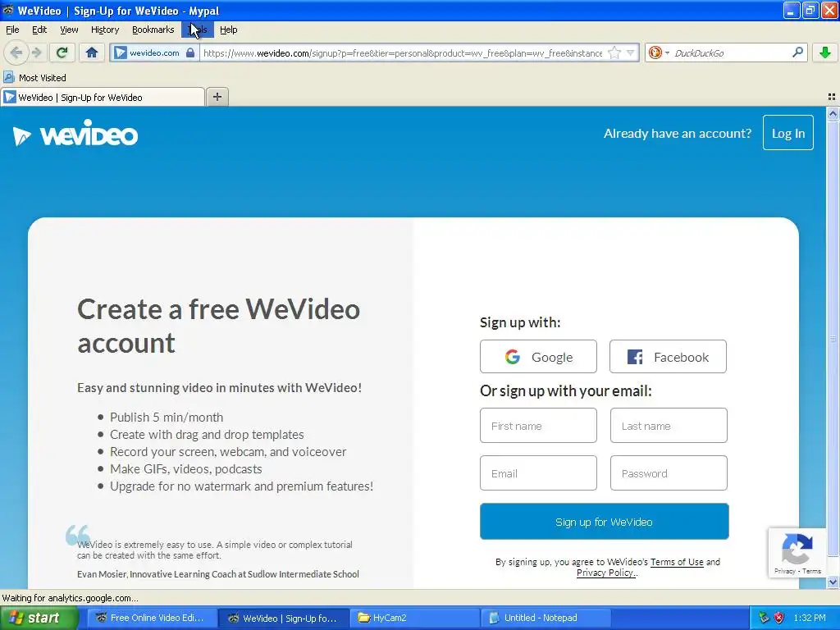Focus the Email field
Image resolution: width=840 pixels, height=630 pixels.
coord(538,472)
